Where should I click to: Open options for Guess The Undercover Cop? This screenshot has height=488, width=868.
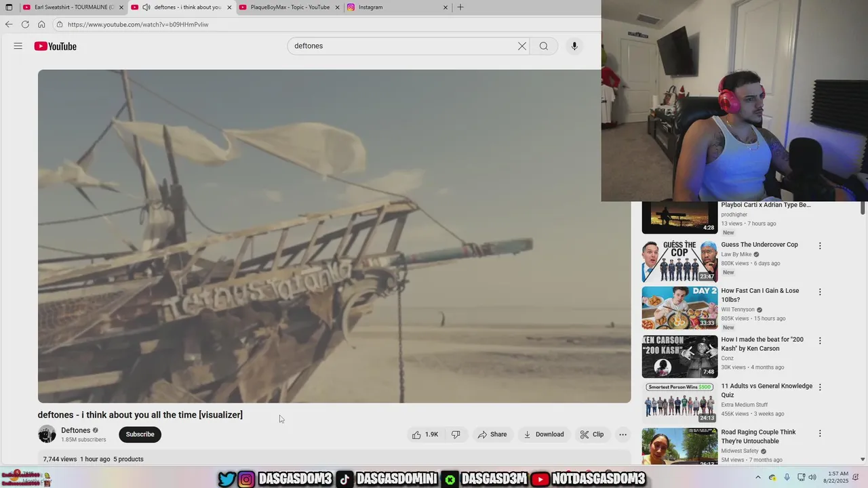coord(820,246)
